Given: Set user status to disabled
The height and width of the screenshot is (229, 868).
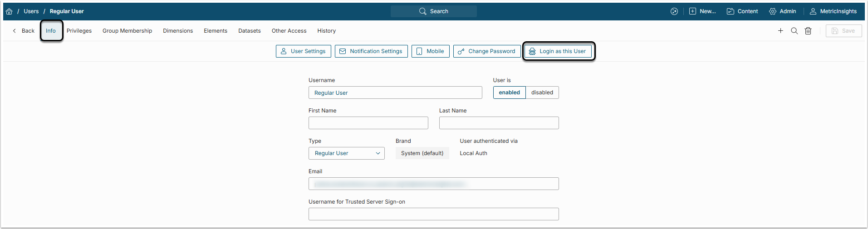Looking at the screenshot, I should pos(542,93).
